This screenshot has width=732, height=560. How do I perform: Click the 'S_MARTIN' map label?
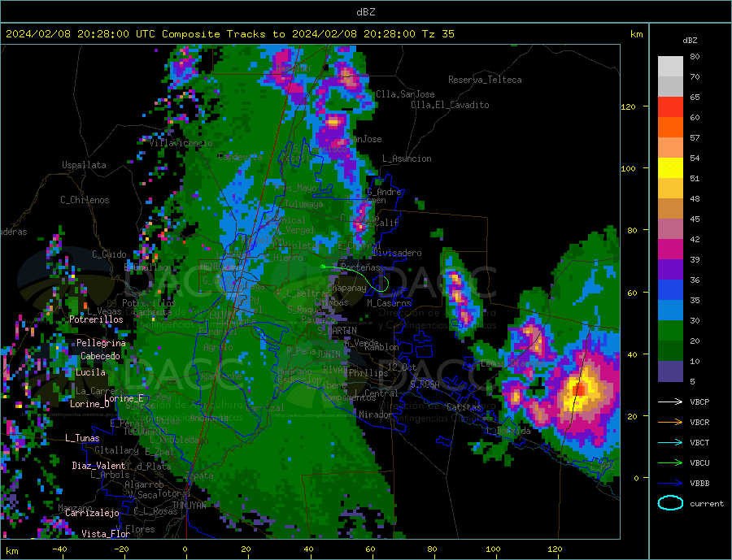tap(337, 331)
